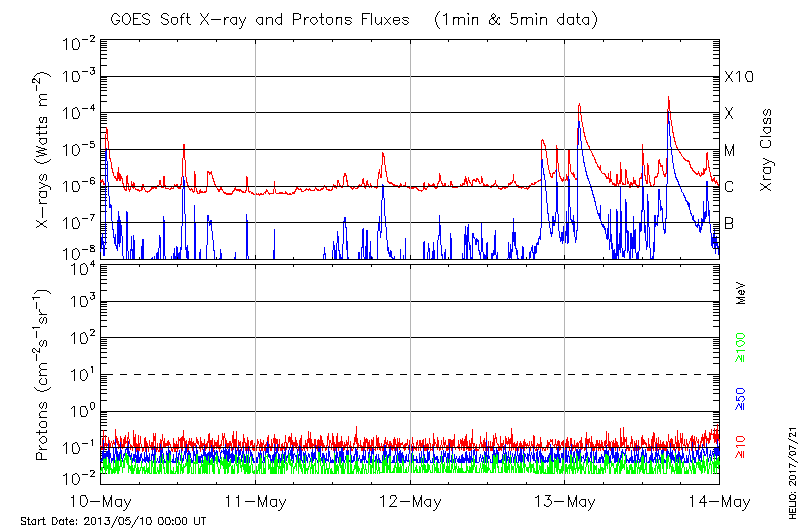Click the B flare class label
The image size is (800, 530).
(730, 223)
